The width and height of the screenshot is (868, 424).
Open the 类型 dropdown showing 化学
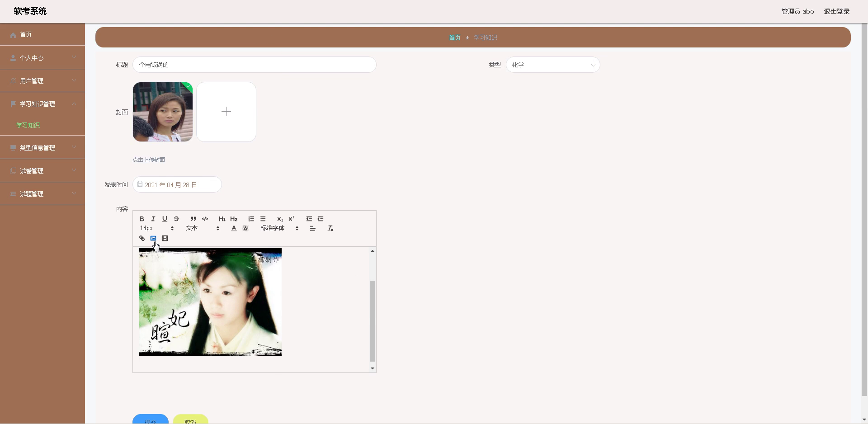click(553, 65)
